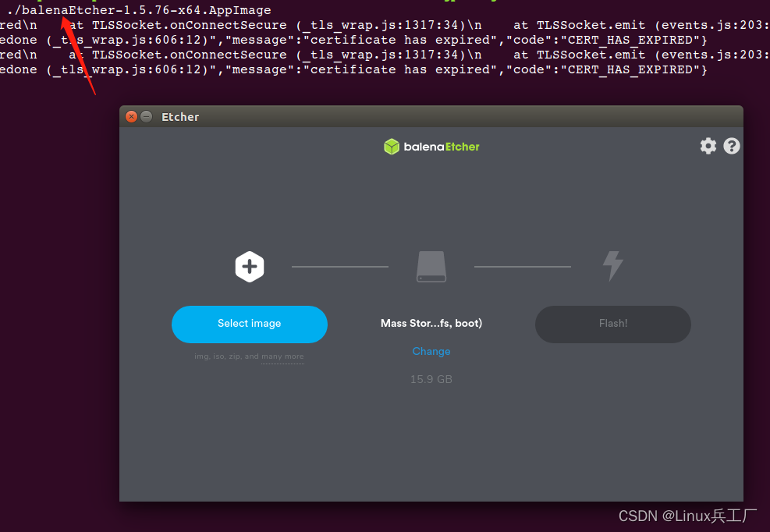Click the balenaEtcher-1.5.76-x64.AppImage command in the terminal
The image size is (770, 532).
(139, 10)
